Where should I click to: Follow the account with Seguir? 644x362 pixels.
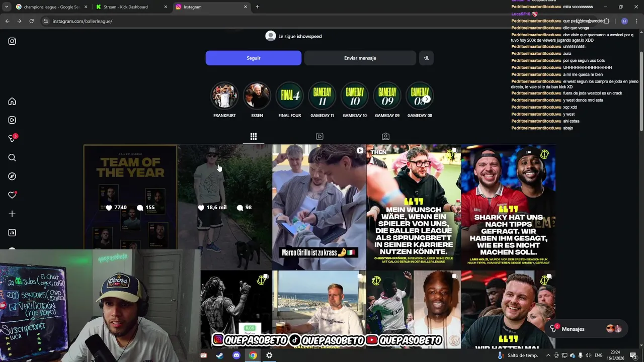(254, 58)
